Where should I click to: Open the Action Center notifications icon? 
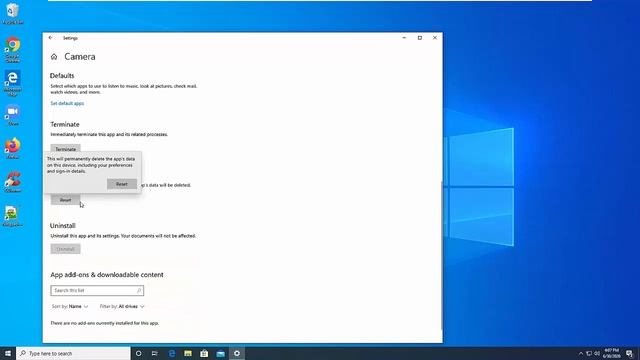click(629, 353)
